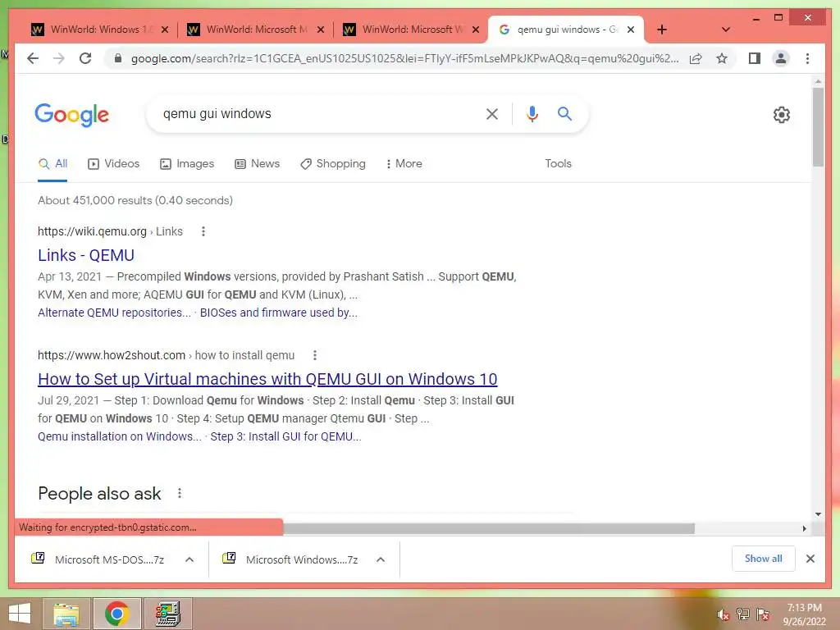Open Alternate QEMU repositories sublink
The width and height of the screenshot is (840, 630).
(114, 313)
